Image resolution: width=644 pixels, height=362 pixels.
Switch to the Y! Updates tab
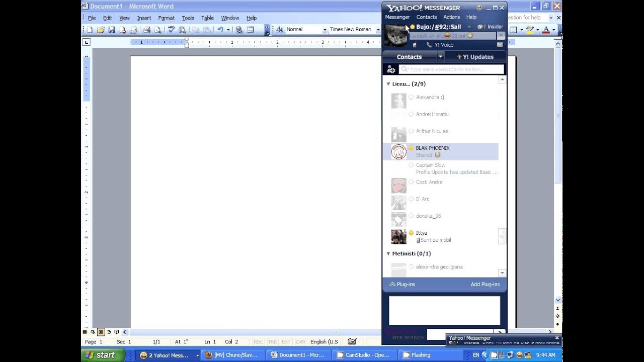tap(475, 57)
